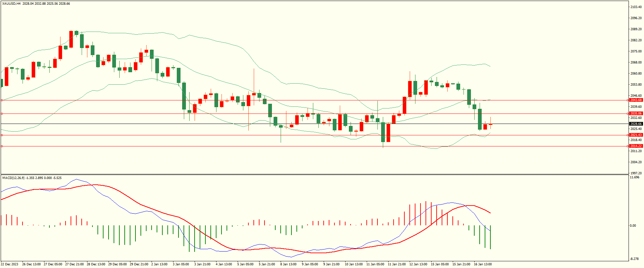Image resolution: width=644 pixels, height=268 pixels.
Task: Click the 2021.43 red price label
Action: (x=636, y=135)
